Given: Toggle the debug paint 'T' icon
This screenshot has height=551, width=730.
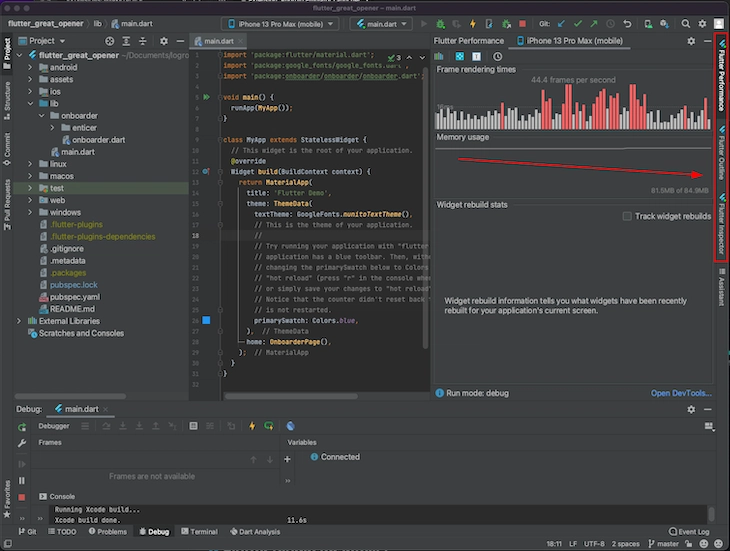Looking at the screenshot, I should 476,56.
